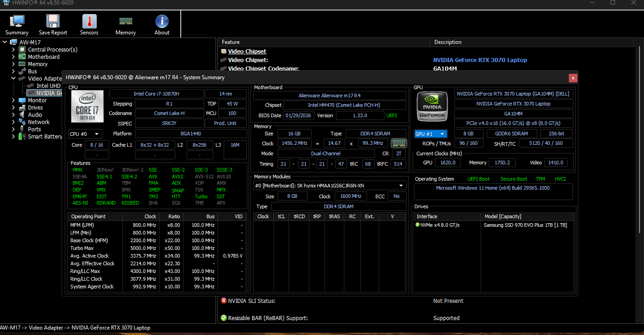Viewport: 644px width, 335px height.
Task: Click the Monitor icon in the tree
Action: [x=22, y=100]
